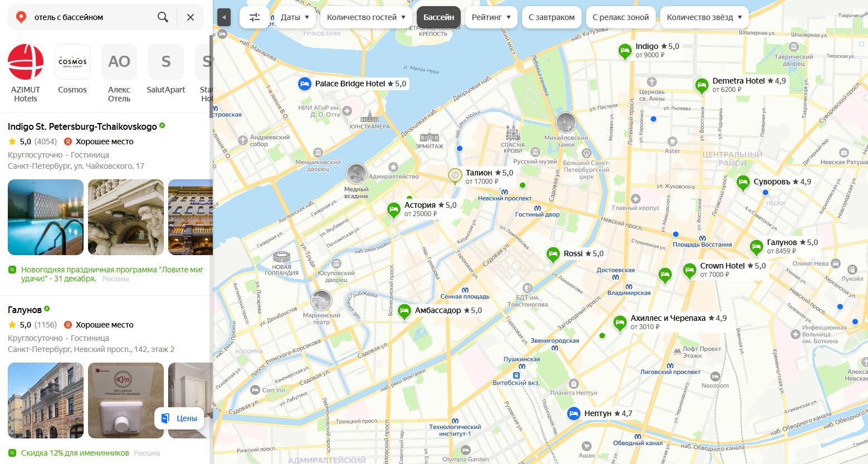Click the Rossi hotel pin
868x464 pixels.
click(x=553, y=255)
